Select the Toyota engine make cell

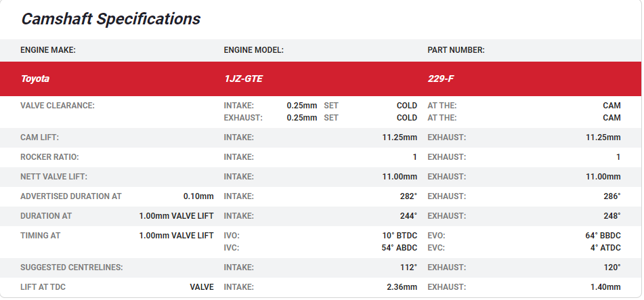pos(35,79)
